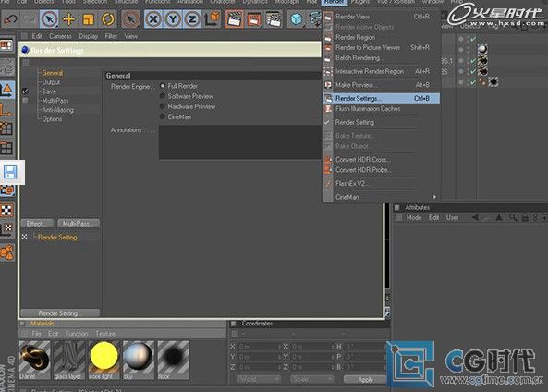Click the coordinate system cube icon

(213, 18)
